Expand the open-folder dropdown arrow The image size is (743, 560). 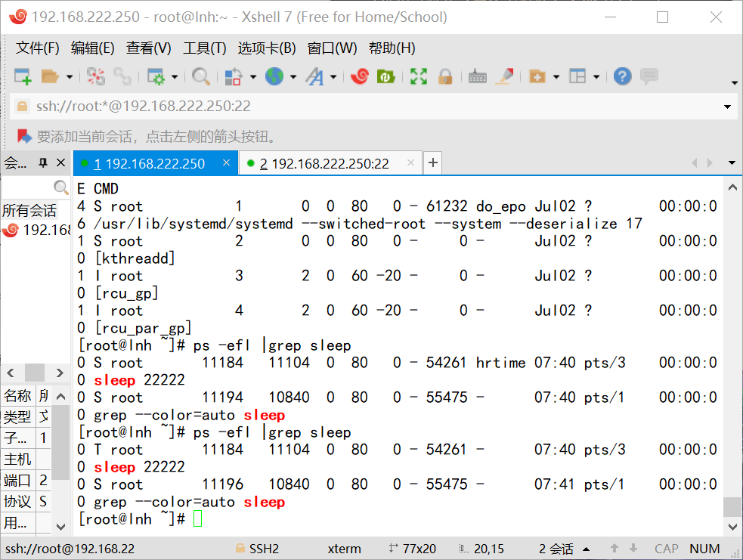(70, 77)
